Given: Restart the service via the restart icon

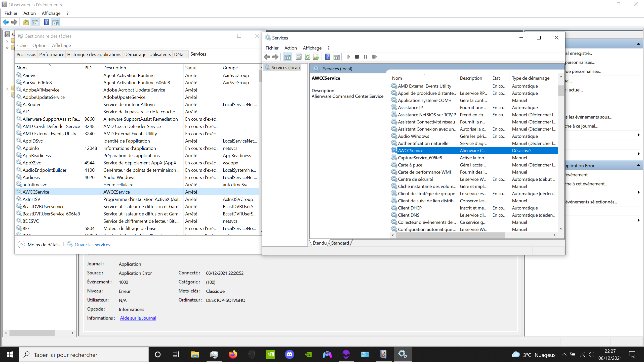Looking at the screenshot, I should pyautogui.click(x=375, y=57).
